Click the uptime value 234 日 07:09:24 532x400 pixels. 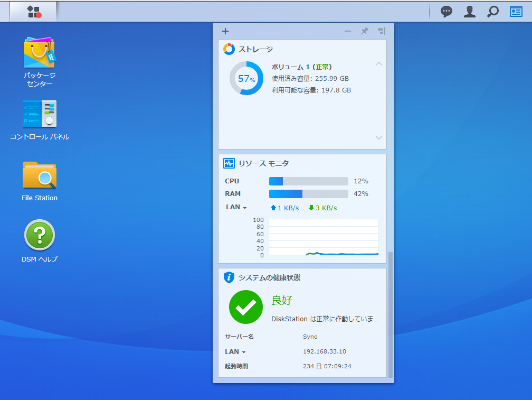point(327,366)
